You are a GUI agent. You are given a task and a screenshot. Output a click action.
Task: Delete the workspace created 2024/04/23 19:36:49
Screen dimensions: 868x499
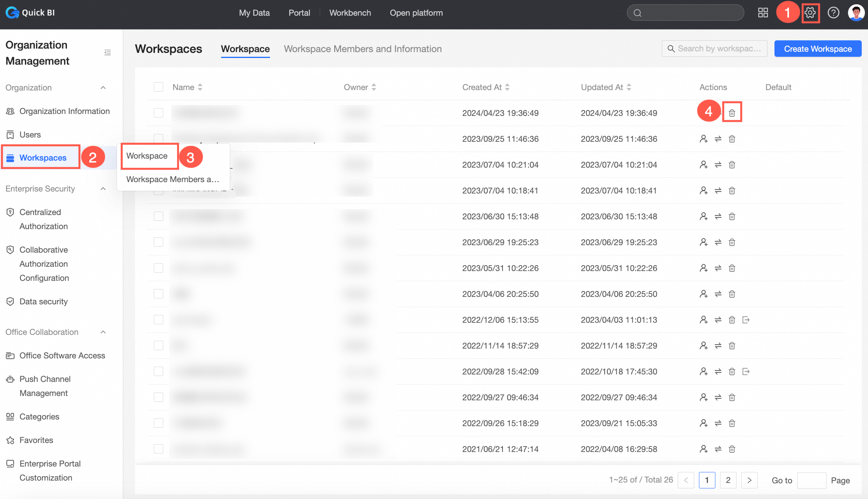[732, 113]
